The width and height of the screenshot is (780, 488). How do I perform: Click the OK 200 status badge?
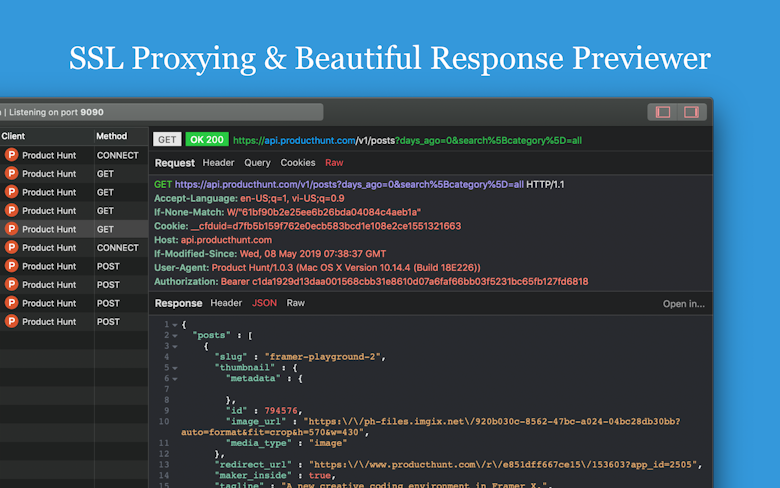[207, 140]
